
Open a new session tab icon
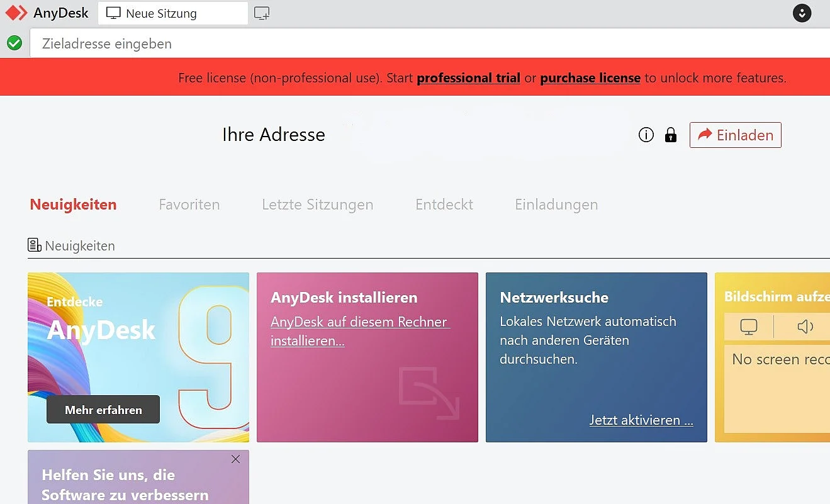pos(262,13)
